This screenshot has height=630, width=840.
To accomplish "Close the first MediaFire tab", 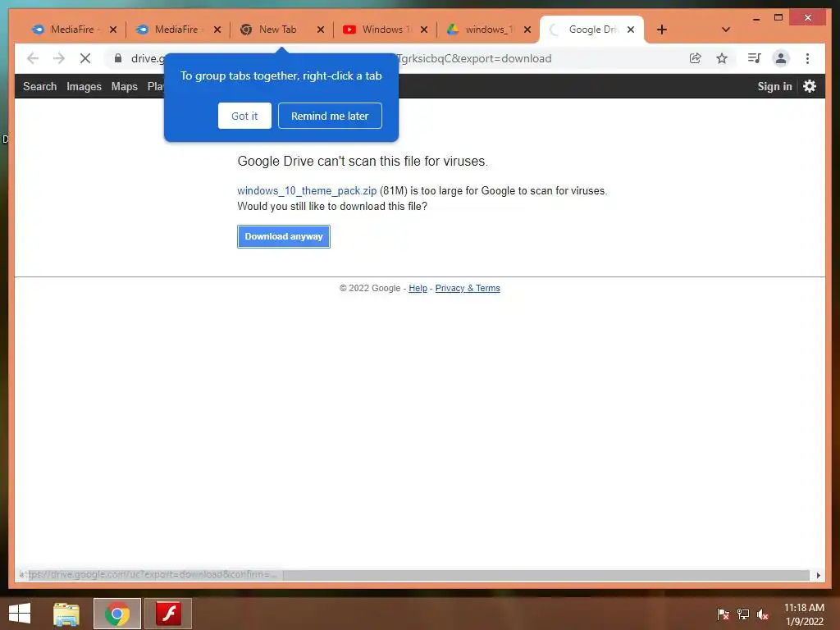I will [113, 30].
